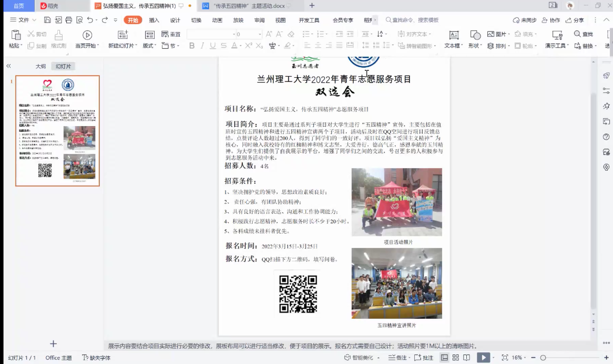Open Print Preview from quick access toolbar
This screenshot has height=364, width=613.
coord(80,20)
